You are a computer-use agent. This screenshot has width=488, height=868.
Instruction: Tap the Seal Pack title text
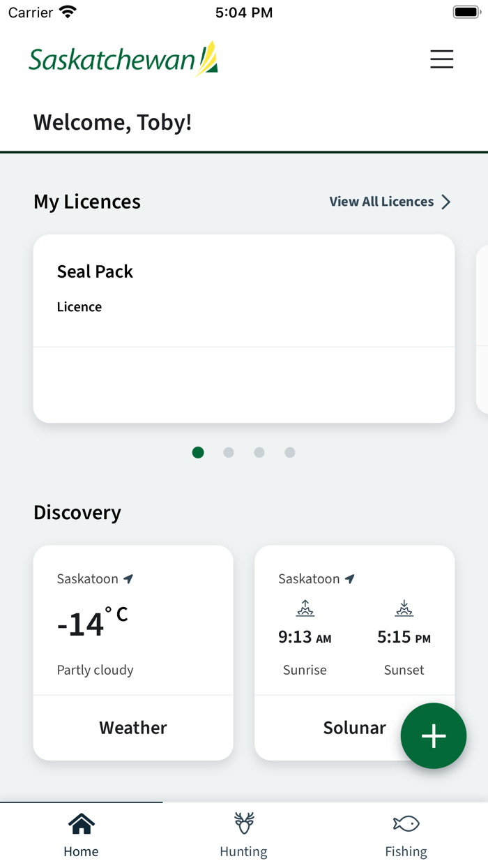pyautogui.click(x=95, y=271)
